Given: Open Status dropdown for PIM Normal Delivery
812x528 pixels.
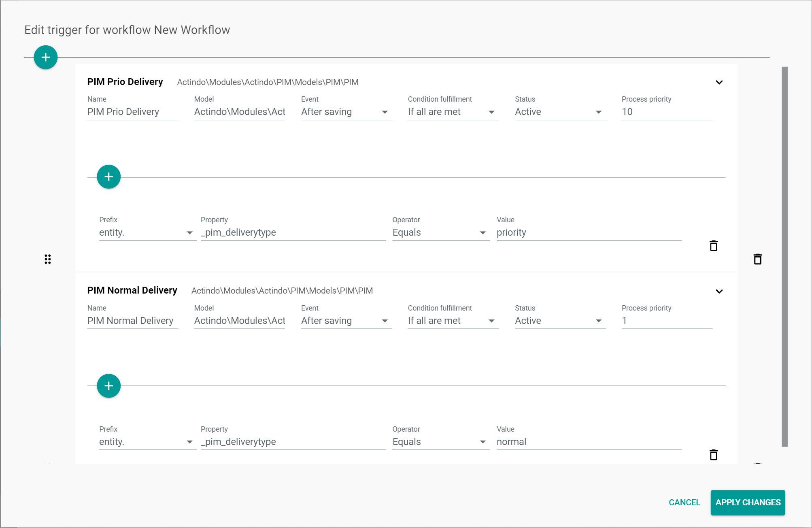Looking at the screenshot, I should pyautogui.click(x=560, y=321).
